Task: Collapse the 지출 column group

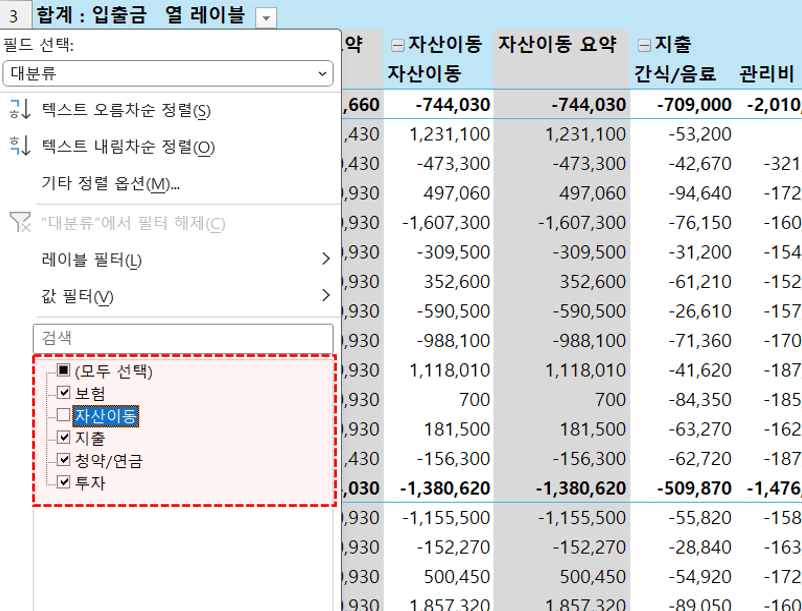Action: click(644, 45)
